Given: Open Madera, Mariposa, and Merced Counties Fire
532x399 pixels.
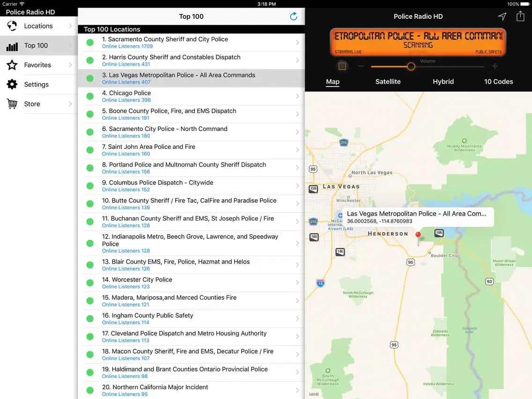Looking at the screenshot, I should click(192, 301).
